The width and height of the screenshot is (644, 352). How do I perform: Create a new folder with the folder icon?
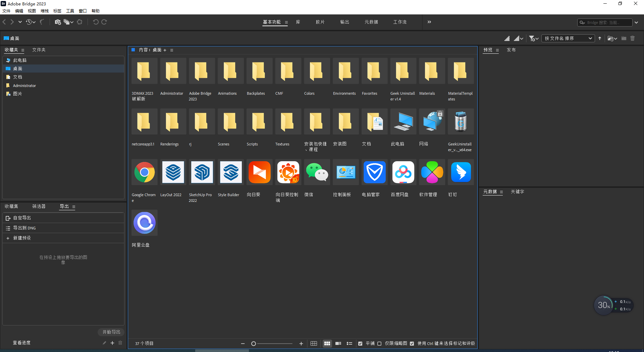624,38
